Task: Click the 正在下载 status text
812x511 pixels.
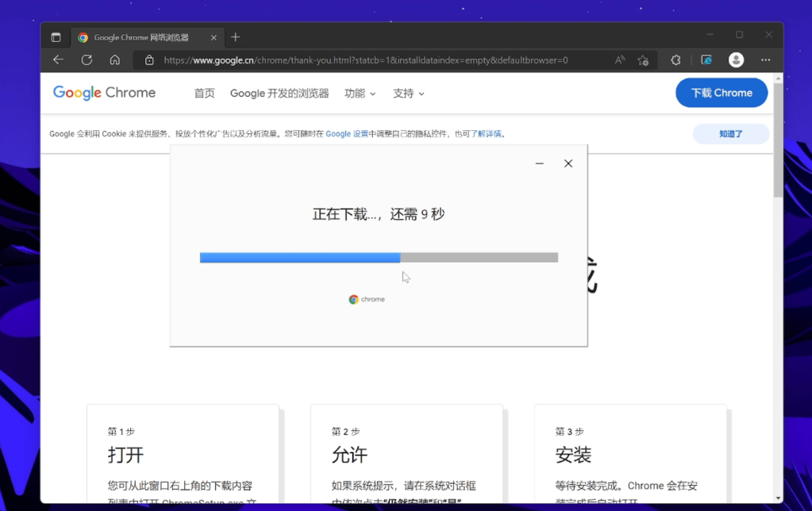Action: point(379,213)
